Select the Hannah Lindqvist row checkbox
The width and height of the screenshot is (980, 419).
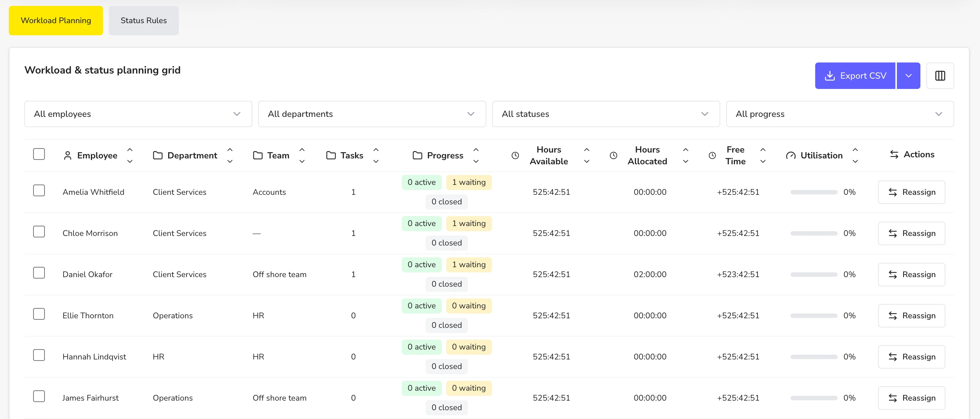39,355
